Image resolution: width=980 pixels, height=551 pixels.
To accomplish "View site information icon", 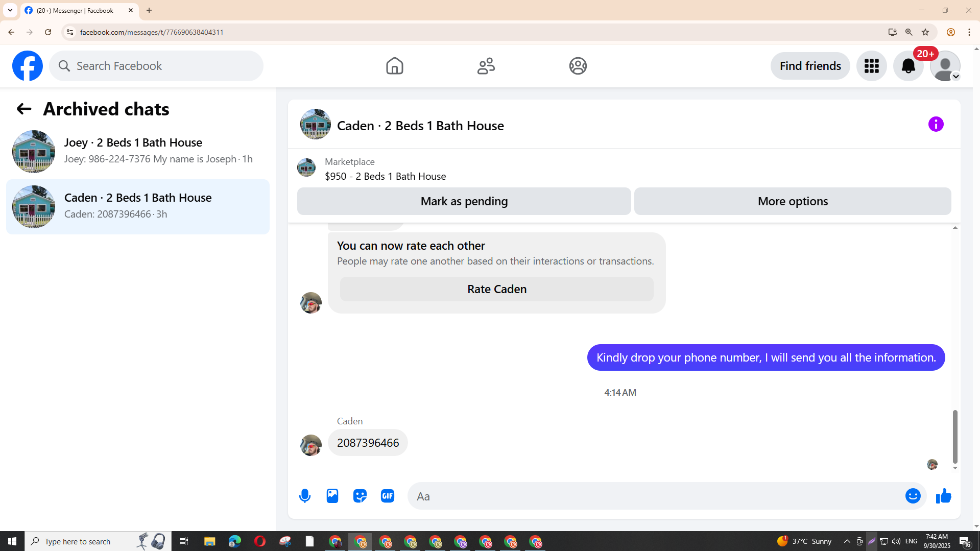I will coord(70,32).
